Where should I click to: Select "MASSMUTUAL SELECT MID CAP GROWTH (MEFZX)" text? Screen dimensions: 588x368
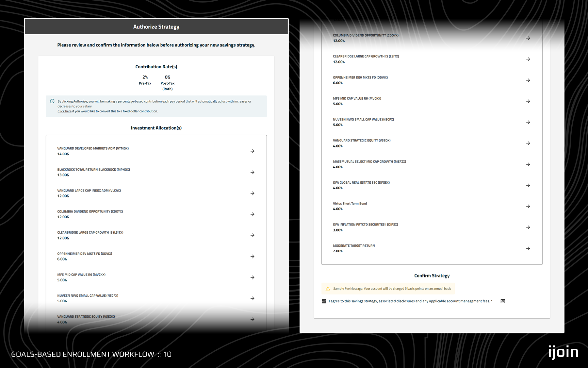pyautogui.click(x=369, y=161)
